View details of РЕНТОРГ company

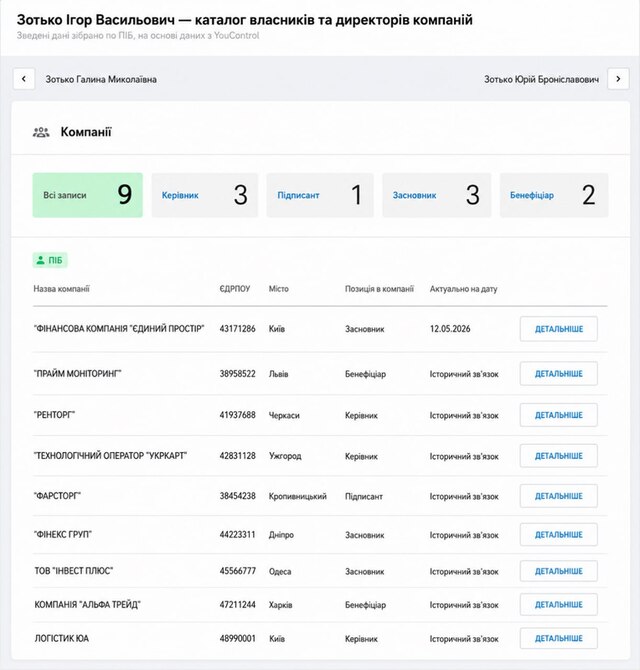(558, 415)
